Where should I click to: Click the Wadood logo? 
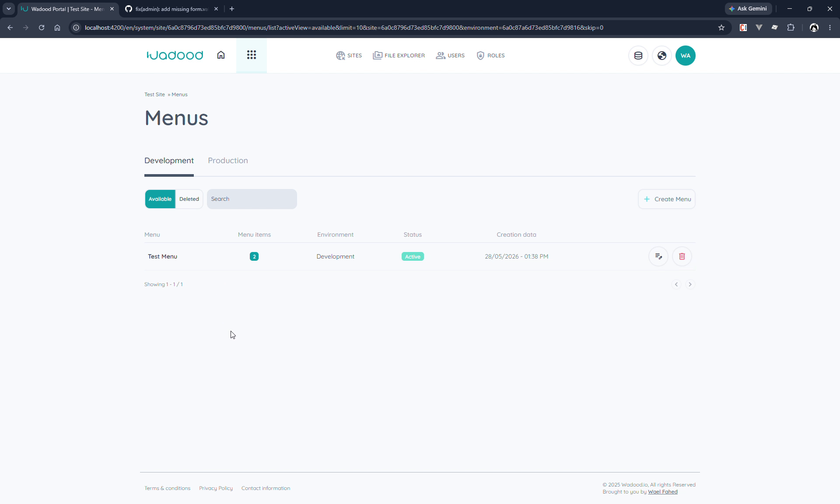pyautogui.click(x=175, y=55)
